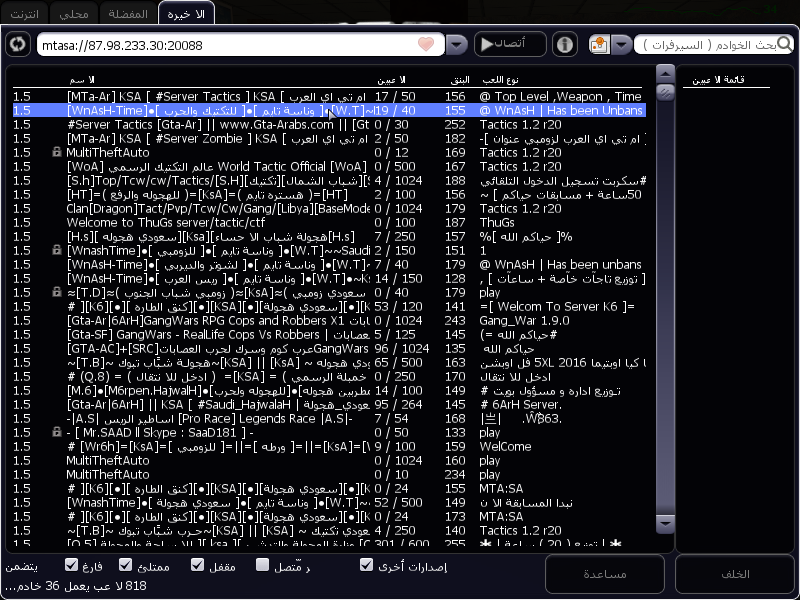This screenshot has height=600, width=800.
Task: Toggle the فارغ (empty) servers checkbox
Action: click(72, 565)
